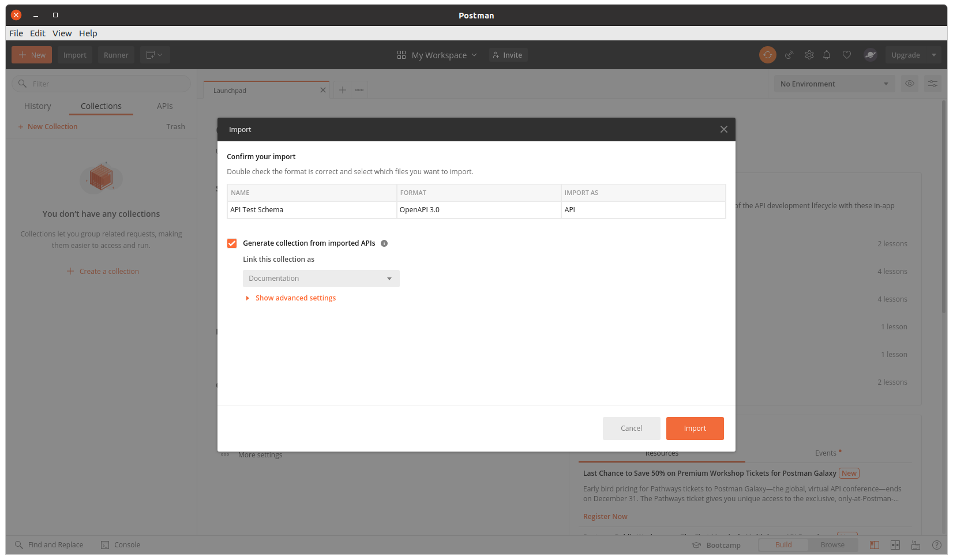
Task: Open the tab options ellipsis icon
Action: click(x=359, y=90)
